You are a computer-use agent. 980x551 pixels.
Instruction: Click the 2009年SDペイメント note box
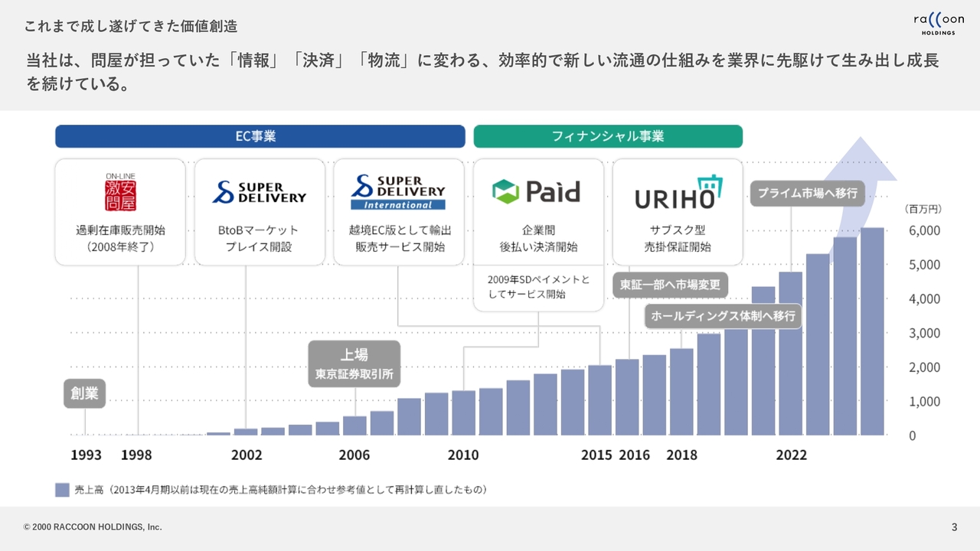click(538, 287)
